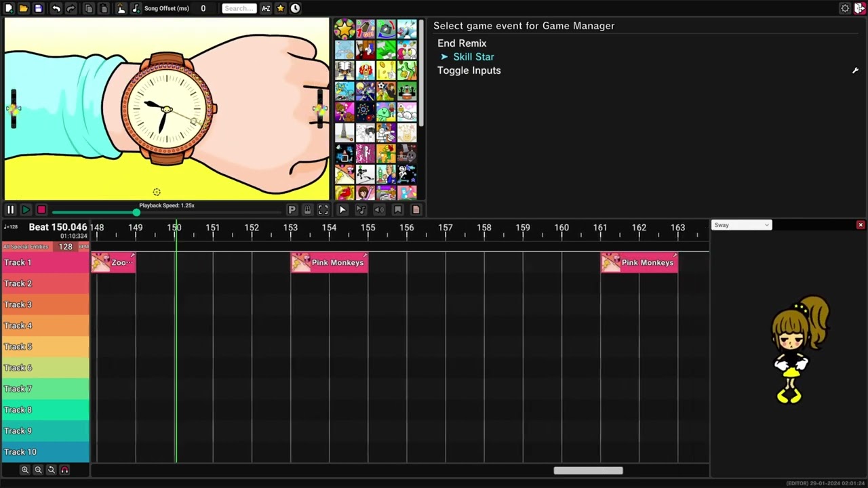Select the Zoo block on Track 1
Viewport: 868px width, 488px height.
point(114,262)
